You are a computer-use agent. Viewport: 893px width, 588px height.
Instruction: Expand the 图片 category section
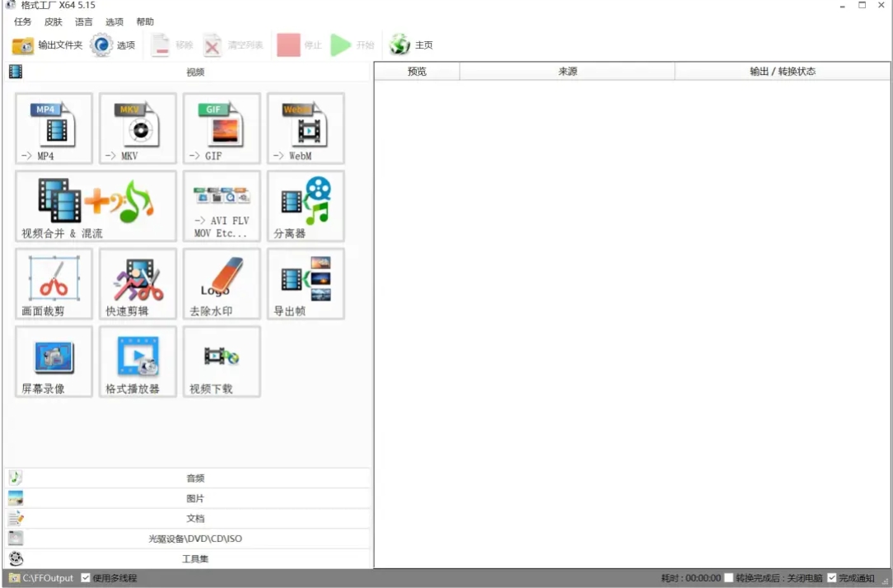[x=194, y=498]
